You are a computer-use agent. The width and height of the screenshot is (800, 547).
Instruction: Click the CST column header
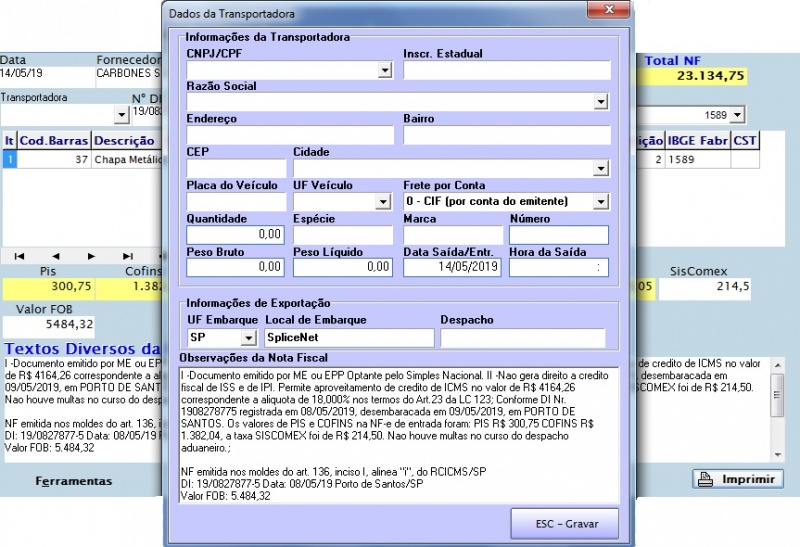[745, 141]
